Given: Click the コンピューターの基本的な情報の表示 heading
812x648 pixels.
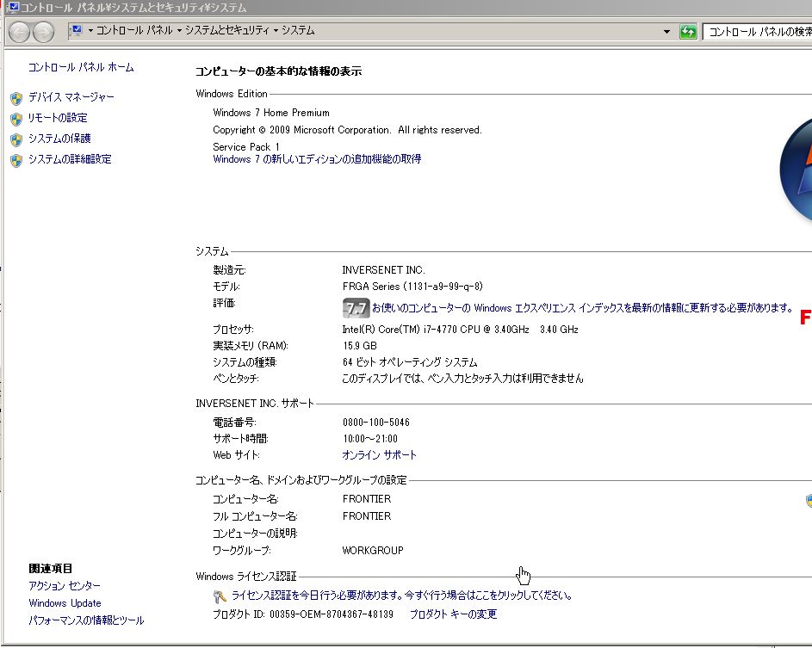Looking at the screenshot, I should pyautogui.click(x=279, y=71).
